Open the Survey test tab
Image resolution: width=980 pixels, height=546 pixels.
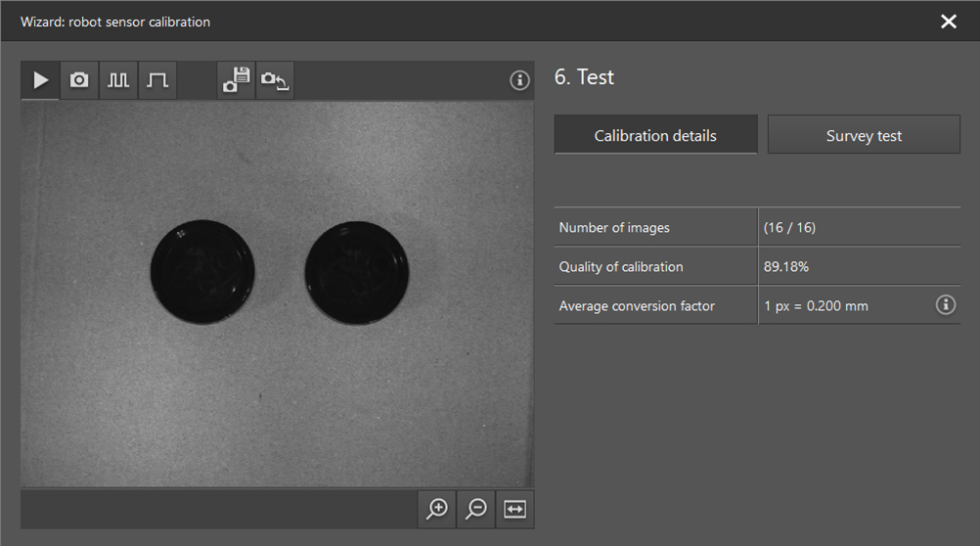click(x=864, y=135)
